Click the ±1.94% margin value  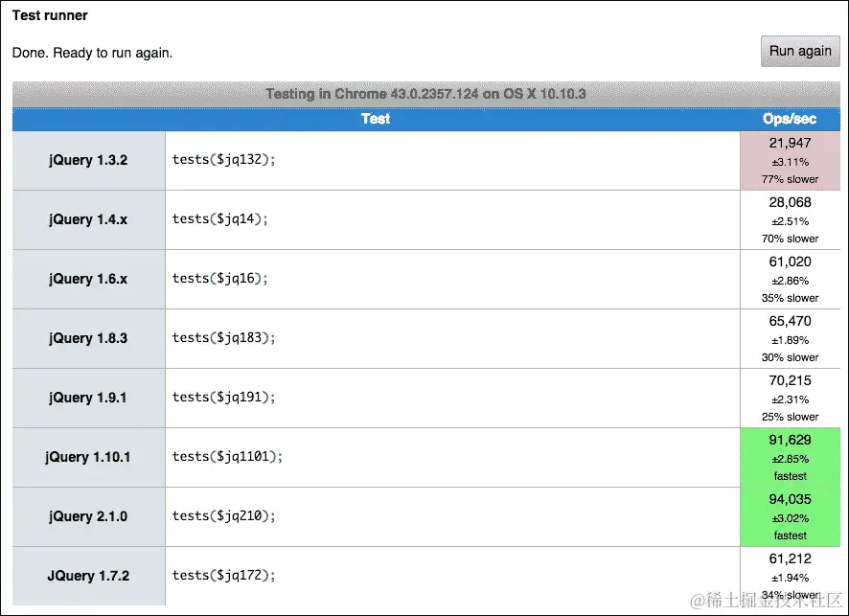790,578
